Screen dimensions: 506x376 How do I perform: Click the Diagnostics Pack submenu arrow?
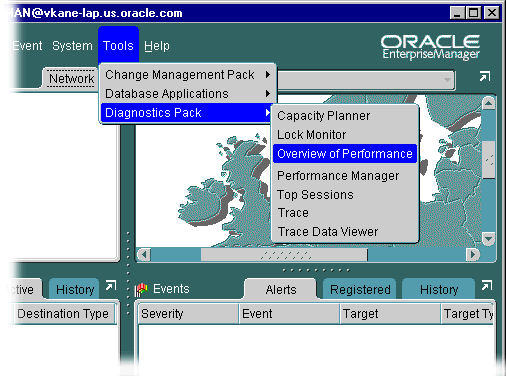tap(268, 113)
